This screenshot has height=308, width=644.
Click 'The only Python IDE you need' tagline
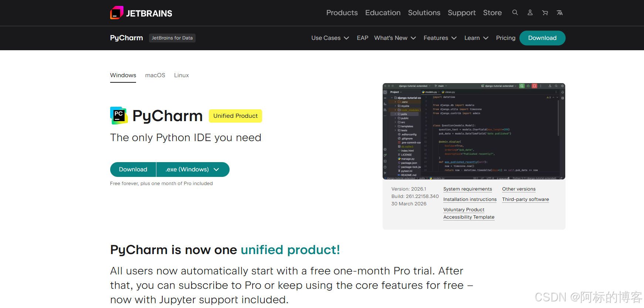(186, 138)
